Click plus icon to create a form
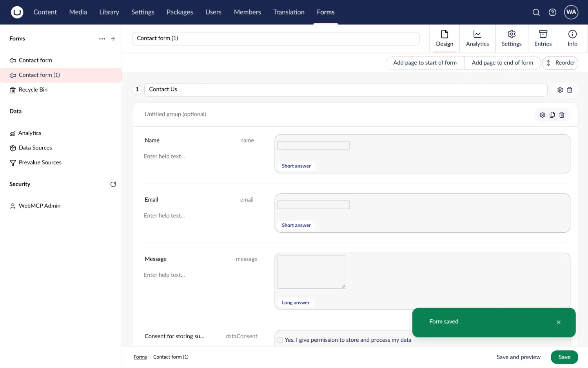The width and height of the screenshot is (588, 368). [113, 39]
